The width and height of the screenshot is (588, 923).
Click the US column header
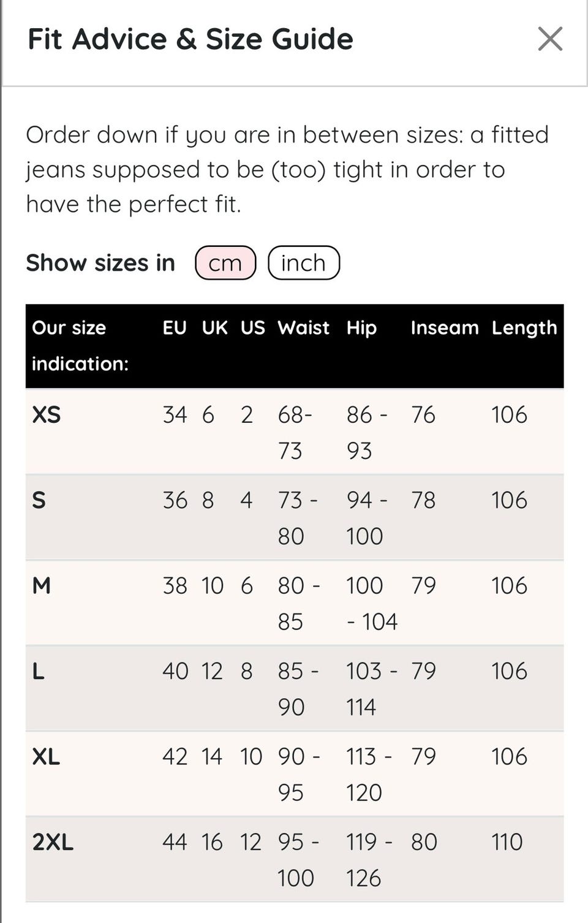coord(252,328)
